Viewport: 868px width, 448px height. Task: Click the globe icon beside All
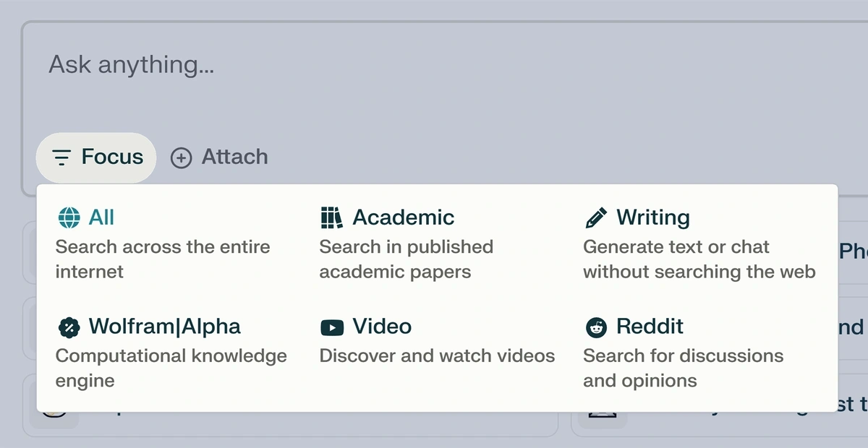[x=69, y=217]
